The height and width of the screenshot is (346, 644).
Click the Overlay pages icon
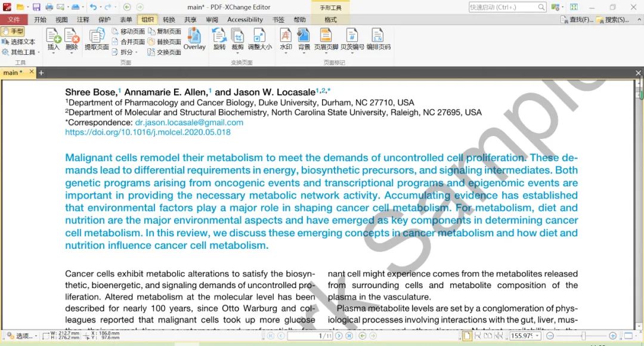[x=194, y=39]
